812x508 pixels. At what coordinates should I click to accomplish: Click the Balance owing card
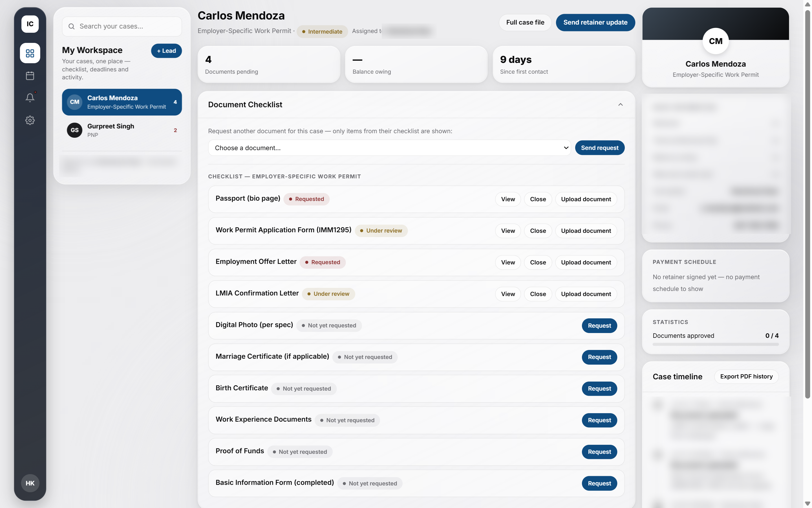coord(416,65)
